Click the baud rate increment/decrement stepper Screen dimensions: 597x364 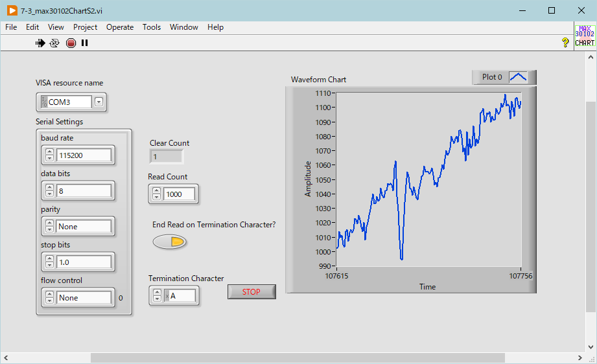[49, 155]
